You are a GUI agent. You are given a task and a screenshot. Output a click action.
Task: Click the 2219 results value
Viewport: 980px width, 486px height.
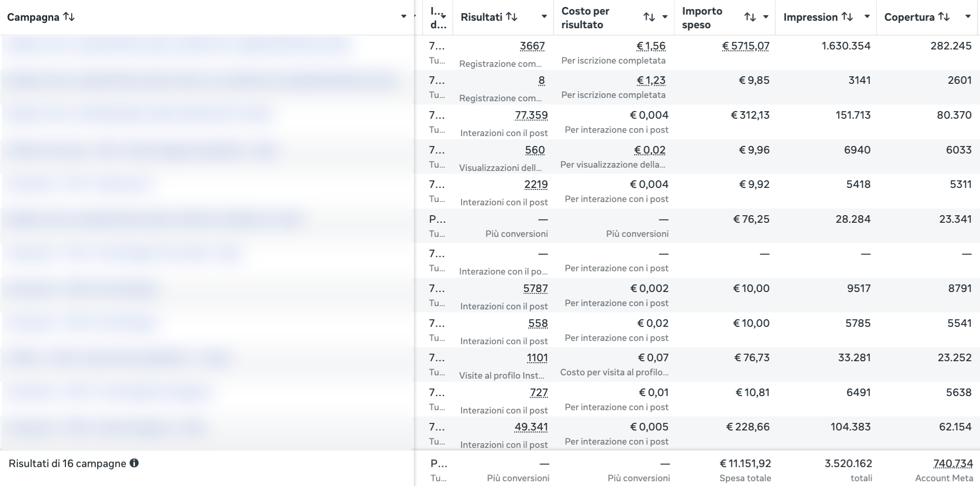(x=536, y=185)
